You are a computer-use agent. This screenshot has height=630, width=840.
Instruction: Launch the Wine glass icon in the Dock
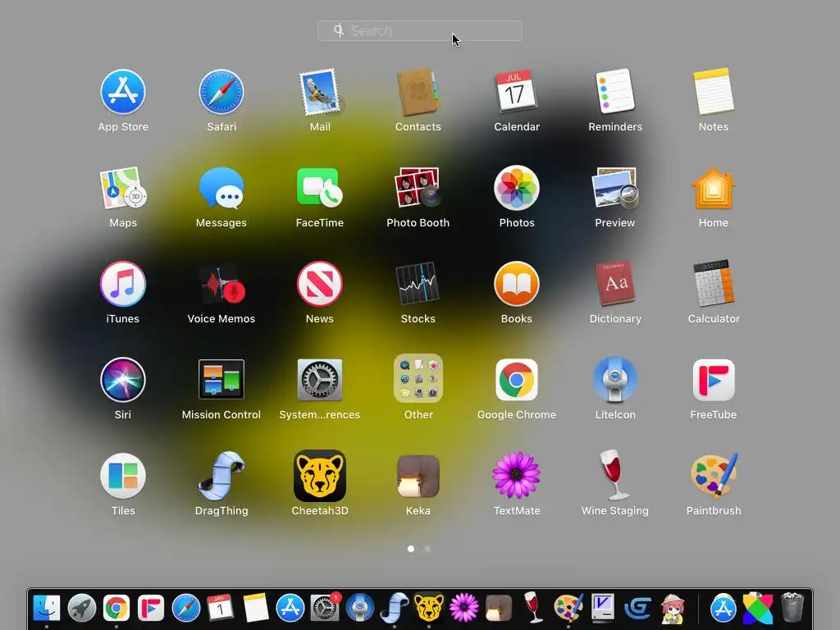(x=533, y=608)
